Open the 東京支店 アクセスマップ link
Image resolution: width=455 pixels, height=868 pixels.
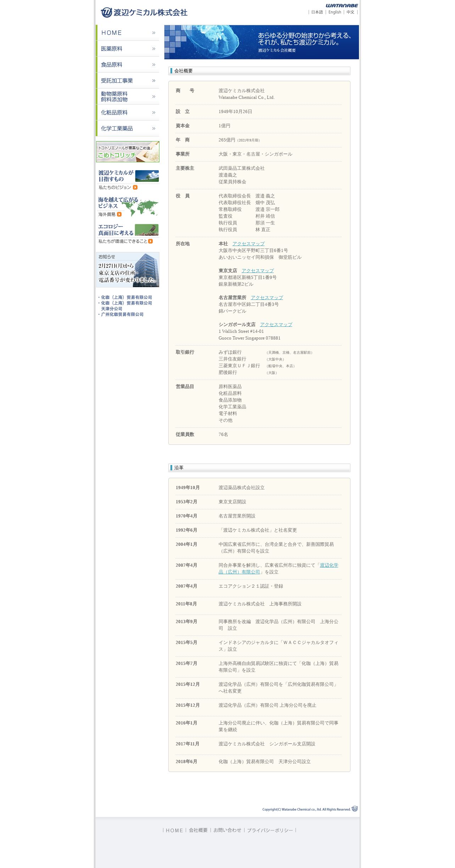(258, 271)
